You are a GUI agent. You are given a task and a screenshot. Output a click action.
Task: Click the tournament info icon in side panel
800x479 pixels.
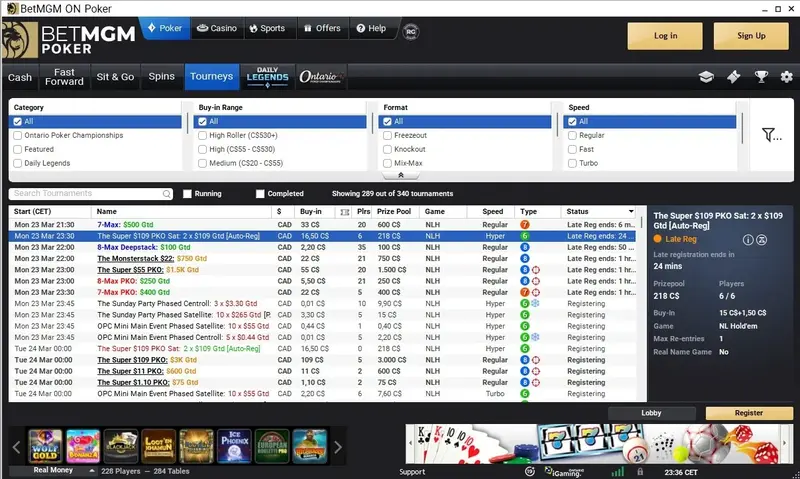(x=748, y=240)
